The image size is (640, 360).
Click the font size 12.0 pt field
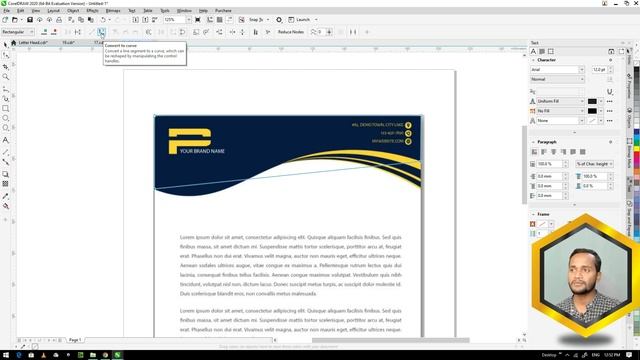pyautogui.click(x=600, y=70)
